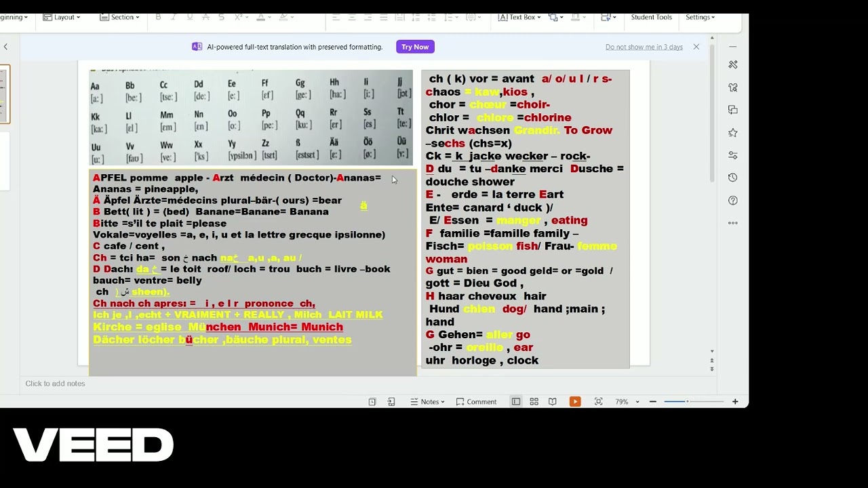Open the overlapping-squares icon in sidebar
Screen dimensions: 868x488
tap(733, 110)
